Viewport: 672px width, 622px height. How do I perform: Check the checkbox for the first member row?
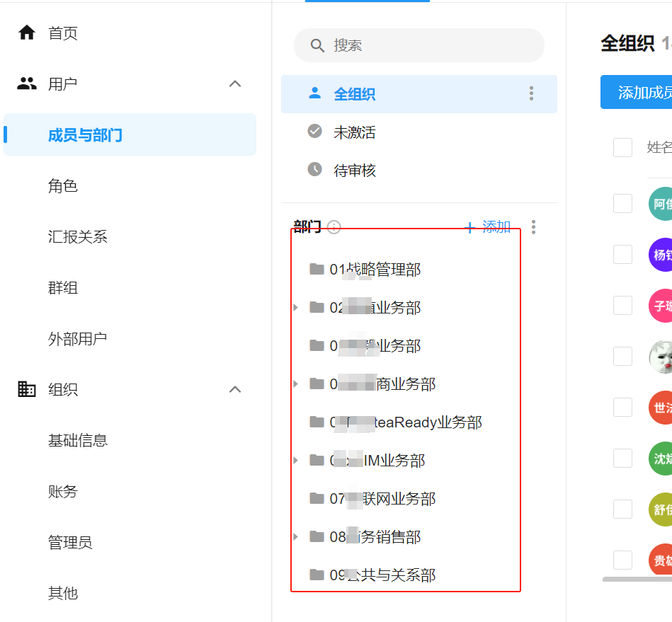[622, 204]
